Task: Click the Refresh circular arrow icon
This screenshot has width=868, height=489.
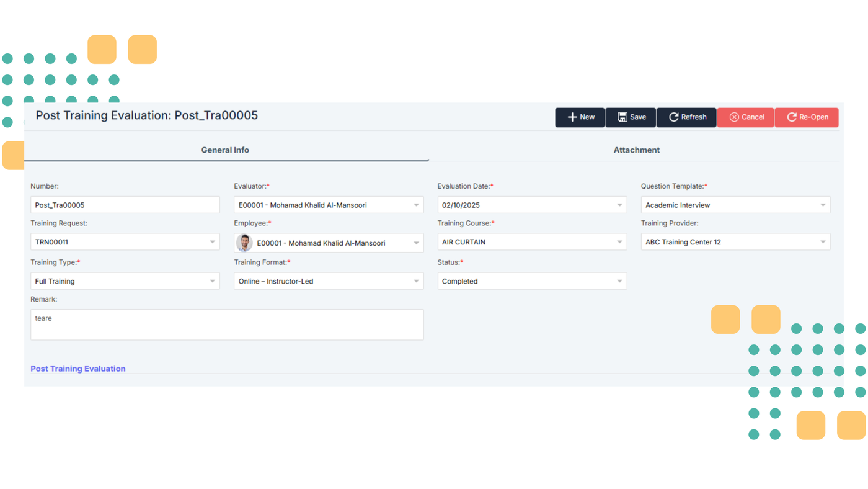Action: point(673,117)
